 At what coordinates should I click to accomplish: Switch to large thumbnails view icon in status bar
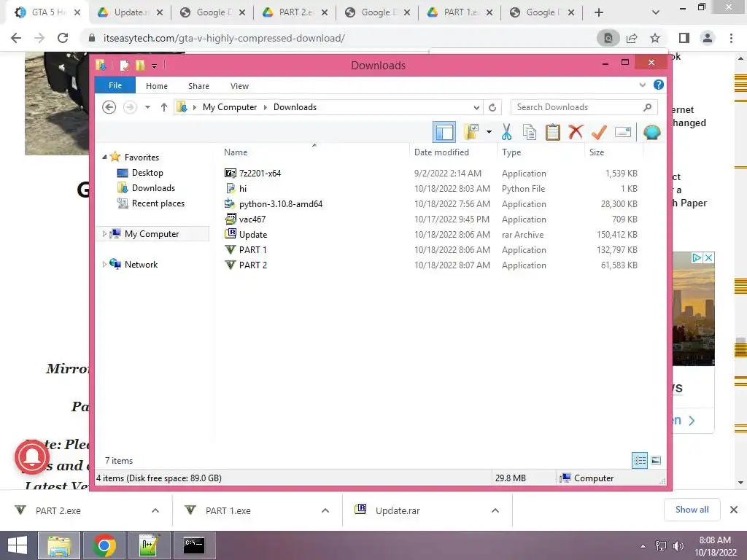click(656, 460)
